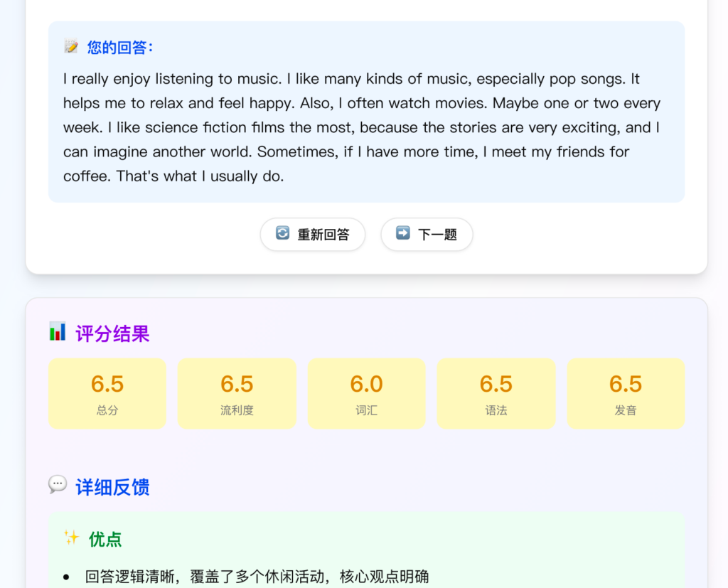
Task: Click the 您的回答 label text
Action: 120,48
